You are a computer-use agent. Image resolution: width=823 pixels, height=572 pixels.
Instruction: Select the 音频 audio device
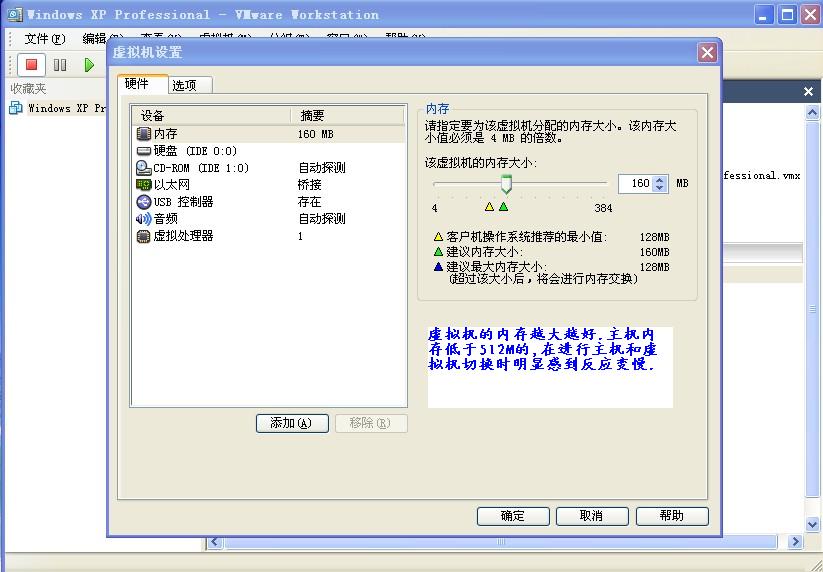[x=165, y=219]
